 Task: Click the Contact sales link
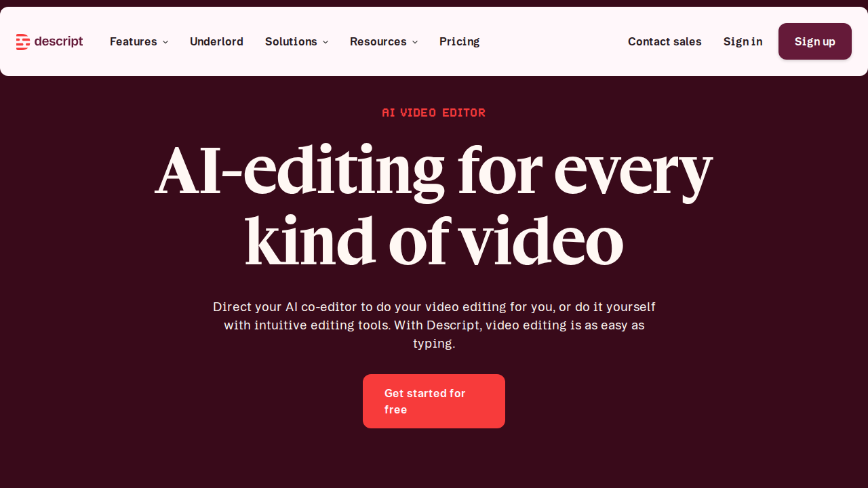tap(665, 41)
